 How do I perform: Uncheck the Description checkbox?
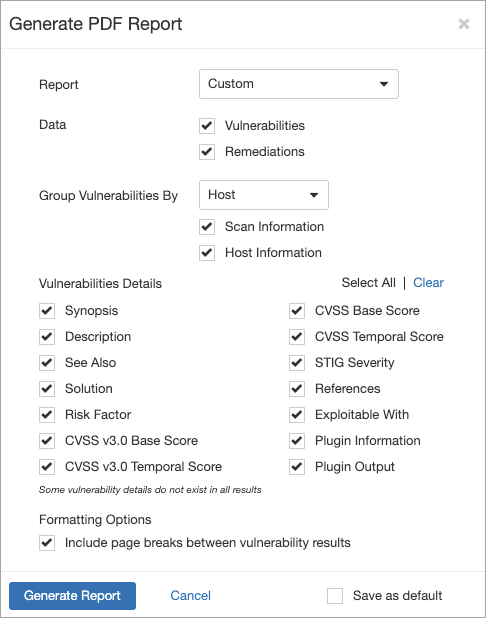click(x=47, y=337)
